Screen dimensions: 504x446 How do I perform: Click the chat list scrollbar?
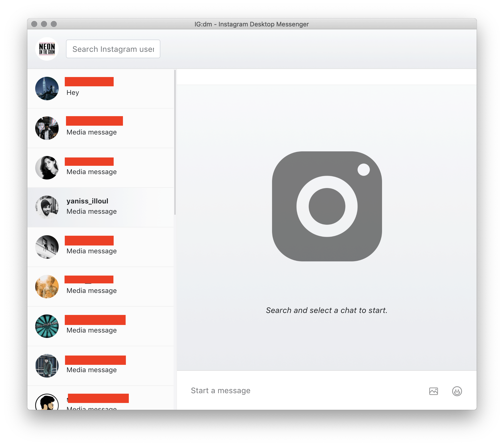click(175, 142)
